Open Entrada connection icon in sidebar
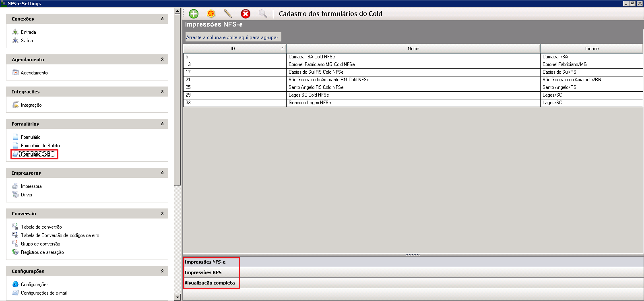 [15, 32]
